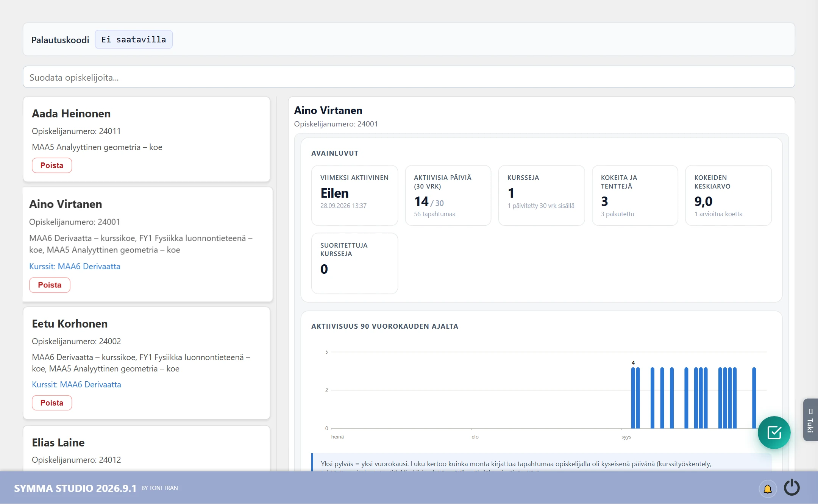818x504 pixels.
Task: Click the SYMMA STUDIO 2026.9.1 title
Action: pos(75,488)
